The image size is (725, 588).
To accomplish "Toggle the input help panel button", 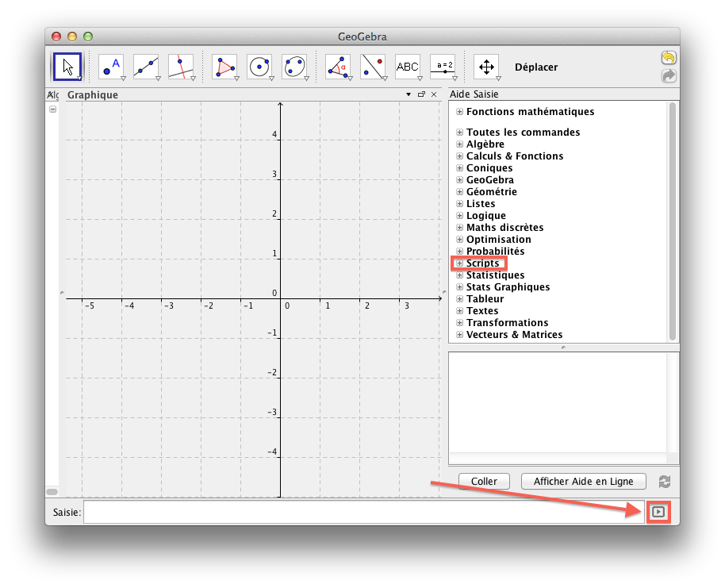I will pyautogui.click(x=658, y=512).
